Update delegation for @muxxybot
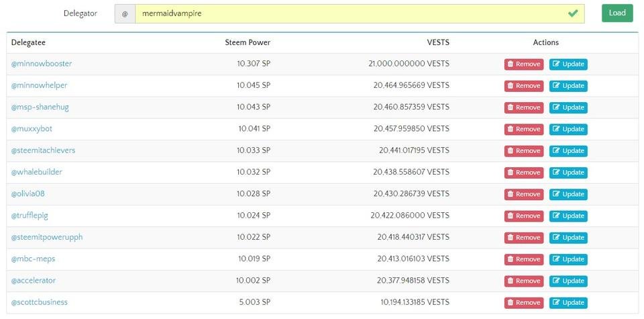The height and width of the screenshot is (319, 644). 568,130
